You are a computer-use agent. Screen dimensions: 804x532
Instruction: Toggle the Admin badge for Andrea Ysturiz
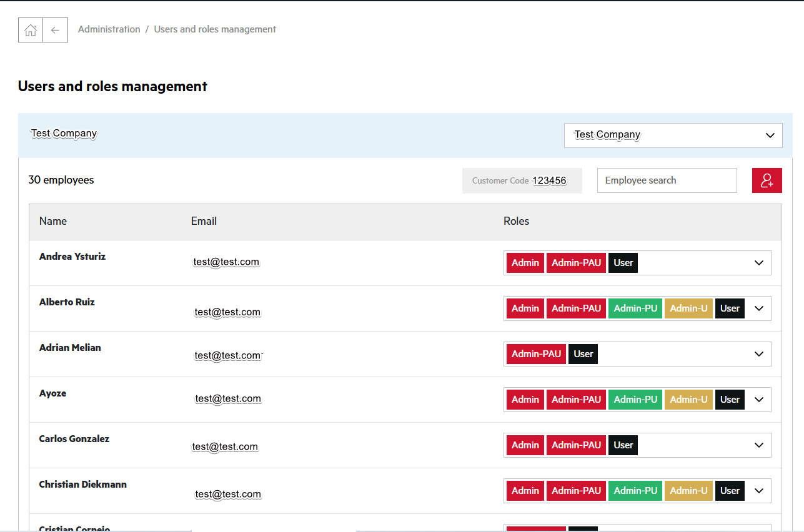pos(525,263)
